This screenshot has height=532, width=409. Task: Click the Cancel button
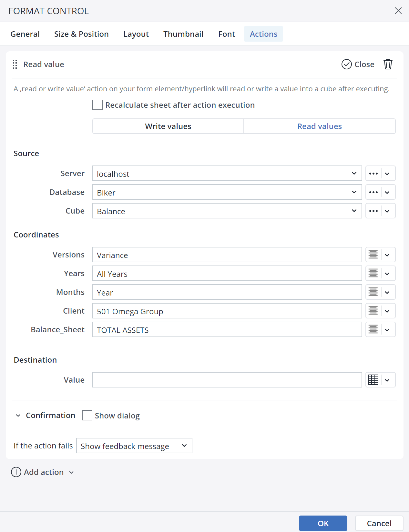[379, 523]
